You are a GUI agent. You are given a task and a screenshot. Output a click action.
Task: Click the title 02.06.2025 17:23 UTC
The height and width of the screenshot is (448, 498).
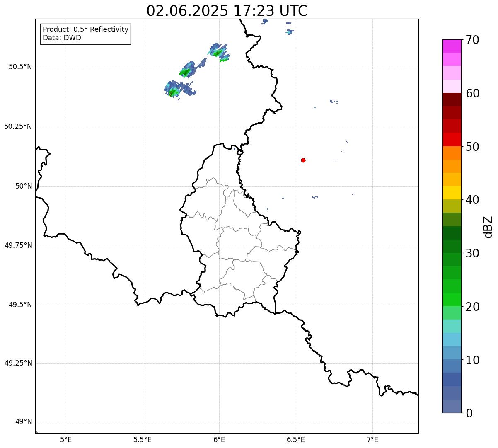point(227,10)
